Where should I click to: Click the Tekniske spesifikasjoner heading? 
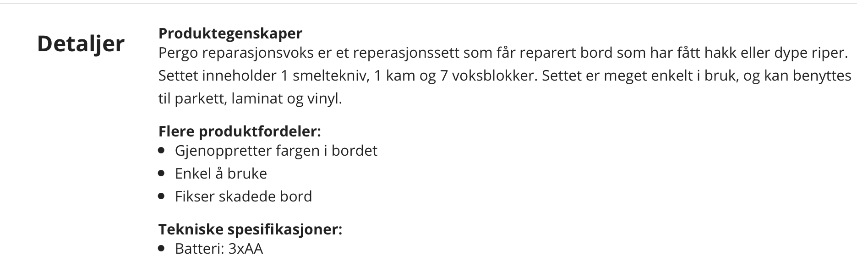pyautogui.click(x=250, y=229)
